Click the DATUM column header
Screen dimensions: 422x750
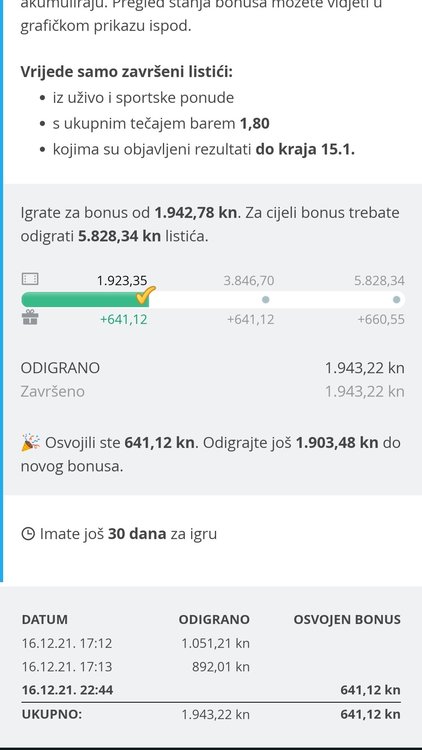pyautogui.click(x=44, y=619)
